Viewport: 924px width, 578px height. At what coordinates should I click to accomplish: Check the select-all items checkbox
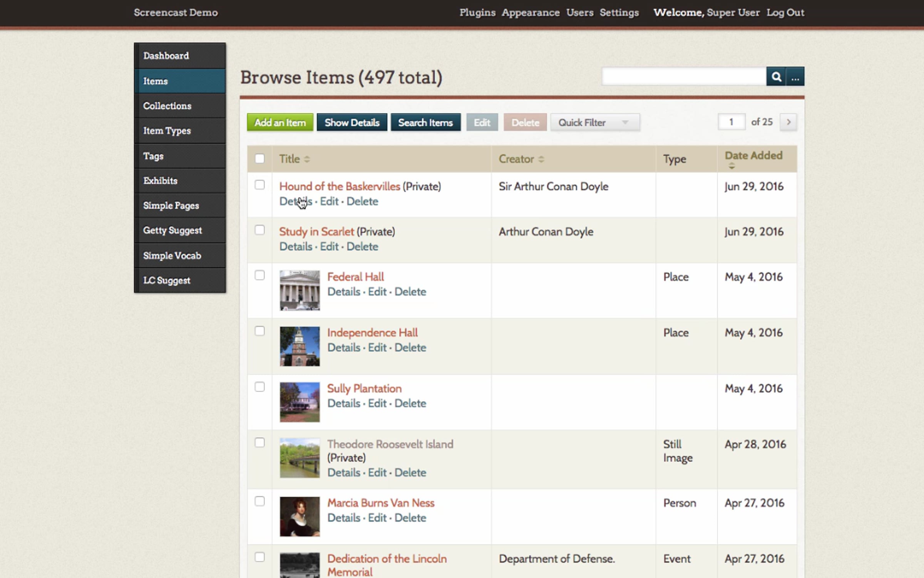[x=260, y=159]
